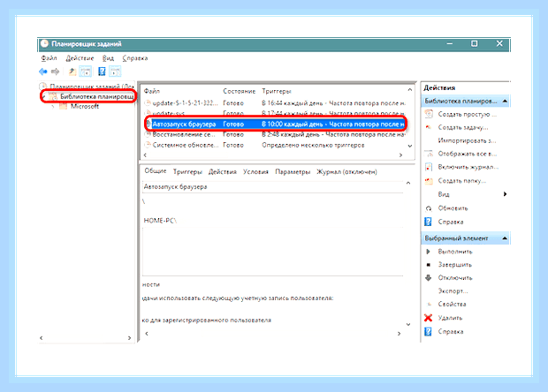
Task: Switch to the Общие tab
Action: coord(156,170)
